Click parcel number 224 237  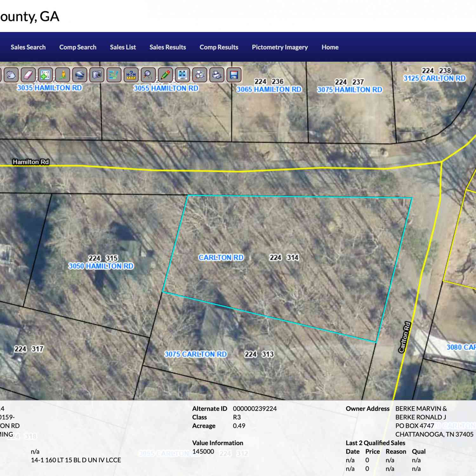coord(349,82)
